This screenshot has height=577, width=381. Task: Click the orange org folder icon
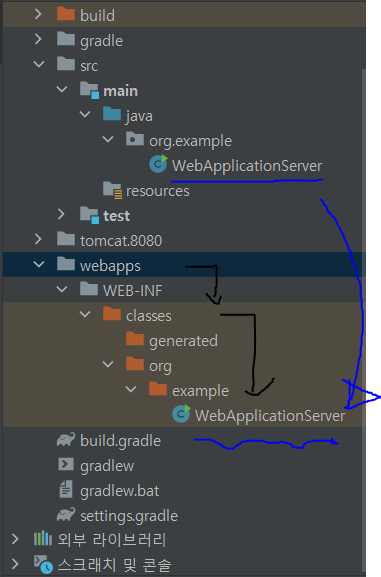click(135, 364)
